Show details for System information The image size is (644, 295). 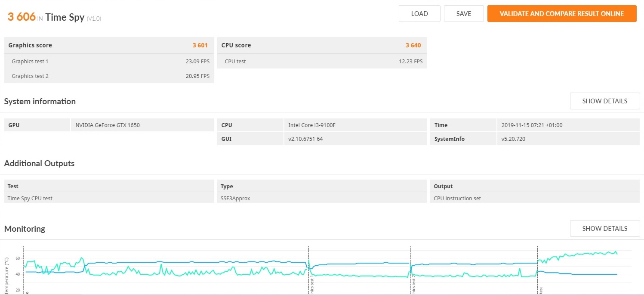click(605, 101)
